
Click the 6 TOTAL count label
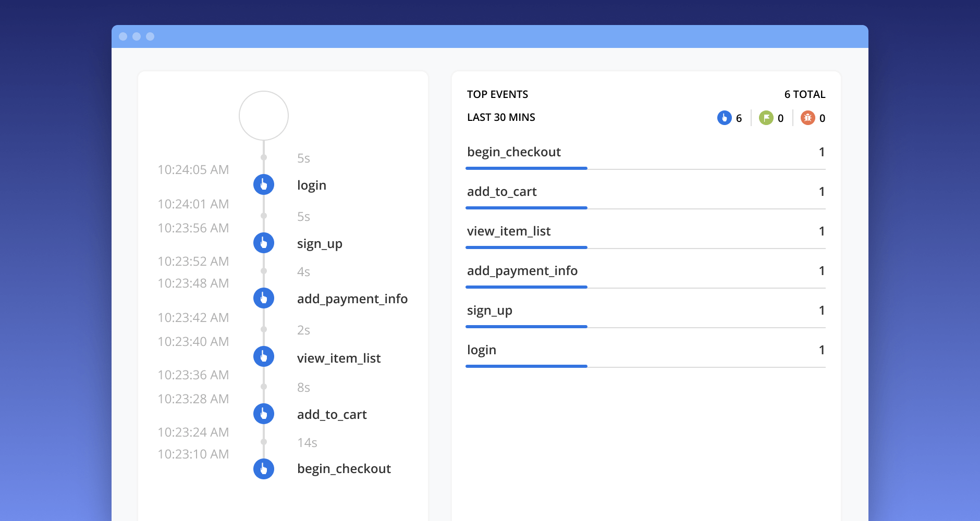tap(804, 94)
